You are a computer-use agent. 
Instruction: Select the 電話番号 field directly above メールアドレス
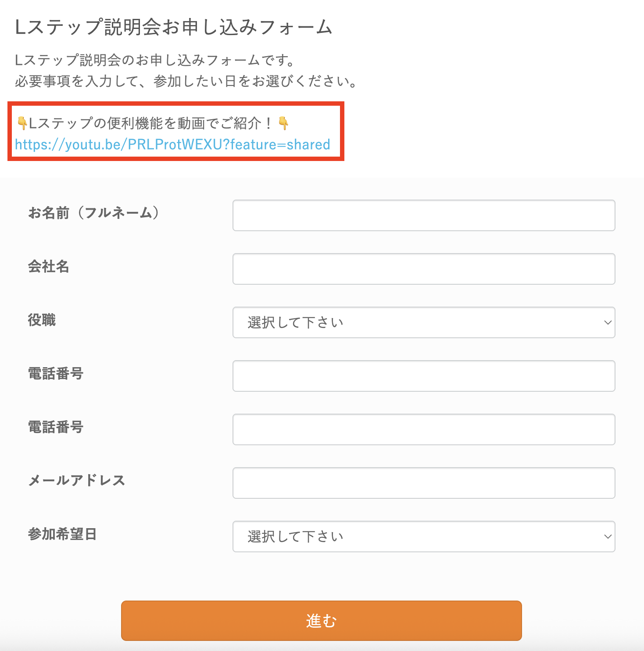423,429
